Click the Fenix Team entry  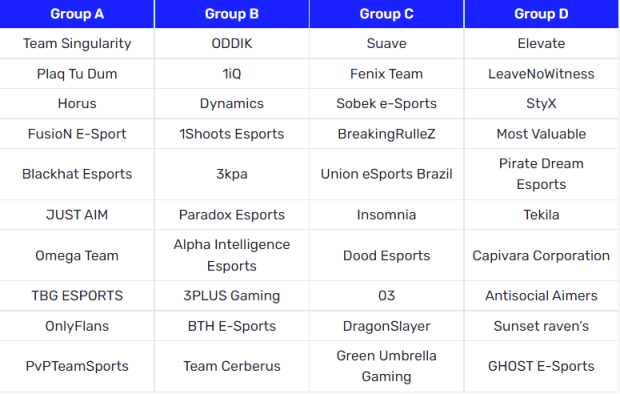click(x=386, y=74)
